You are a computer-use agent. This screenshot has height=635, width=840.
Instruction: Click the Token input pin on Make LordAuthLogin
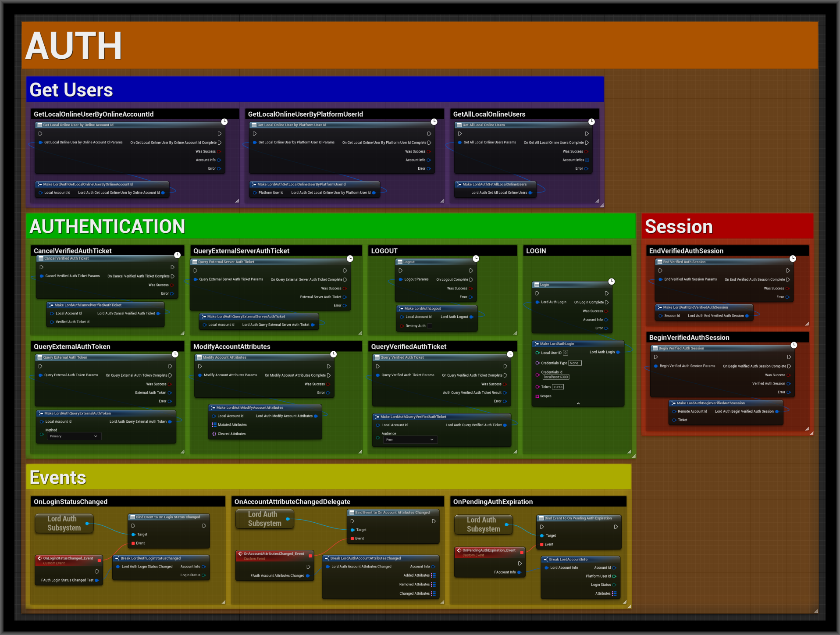[x=537, y=387]
